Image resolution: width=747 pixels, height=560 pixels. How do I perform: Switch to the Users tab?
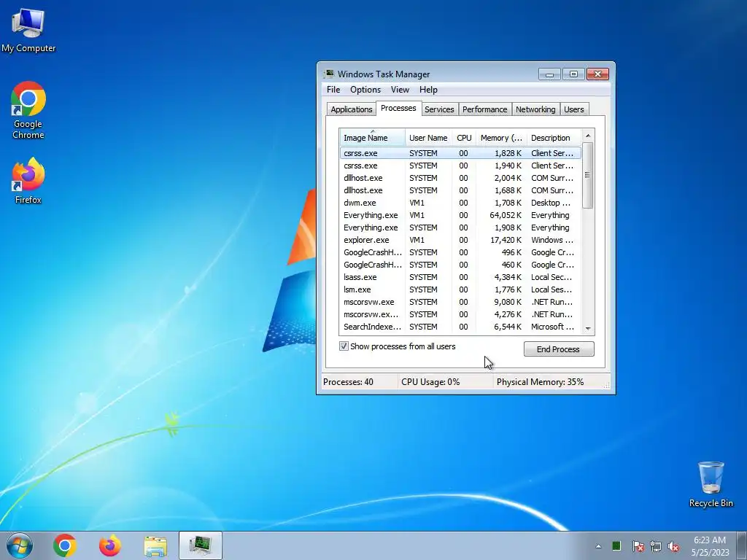coord(573,109)
